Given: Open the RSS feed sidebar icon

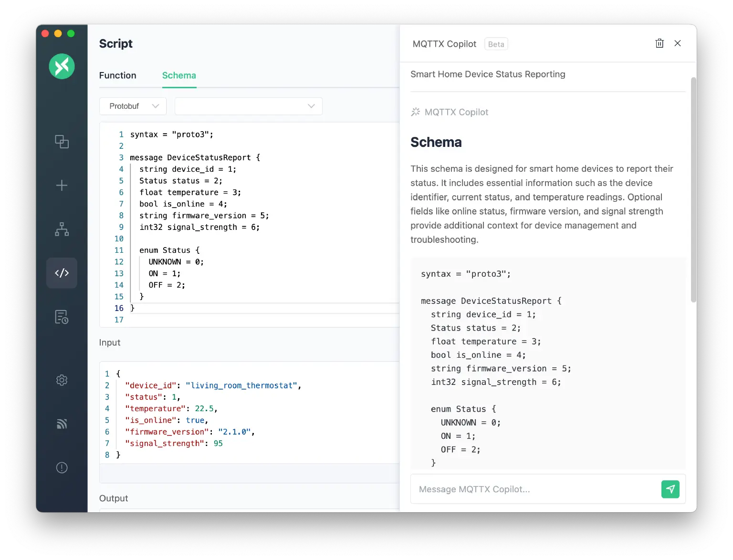Looking at the screenshot, I should click(x=62, y=424).
